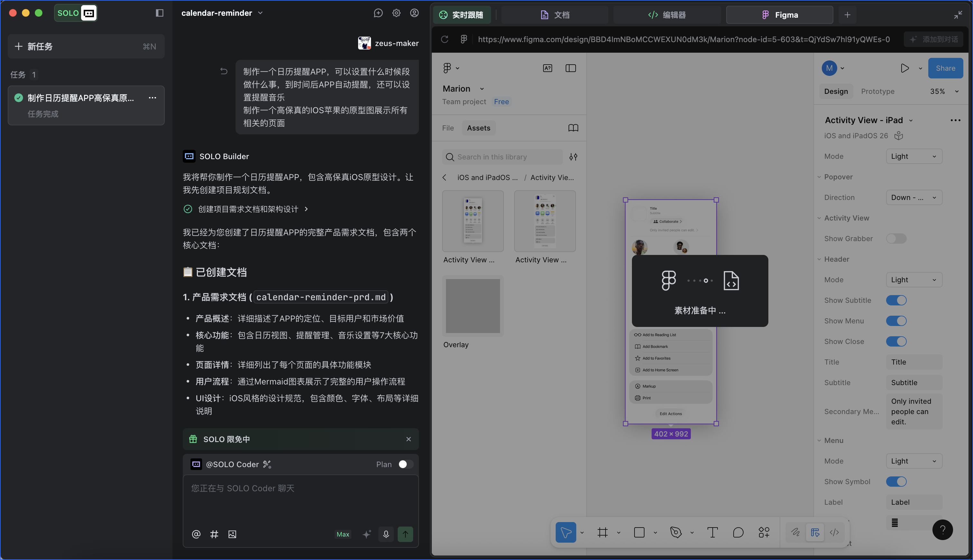The image size is (973, 560).
Task: Turn on the Plan switch
Action: pos(406,464)
